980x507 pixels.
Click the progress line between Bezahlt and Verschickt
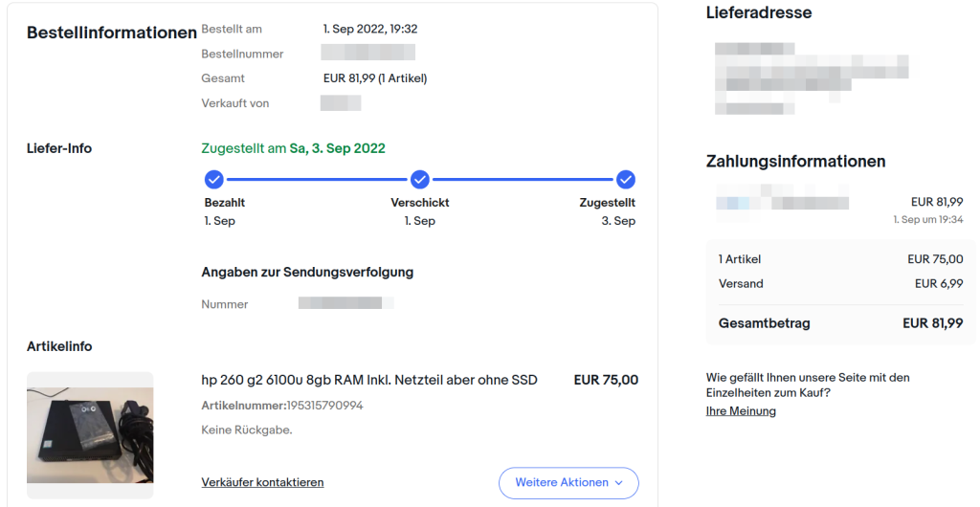[x=317, y=180]
